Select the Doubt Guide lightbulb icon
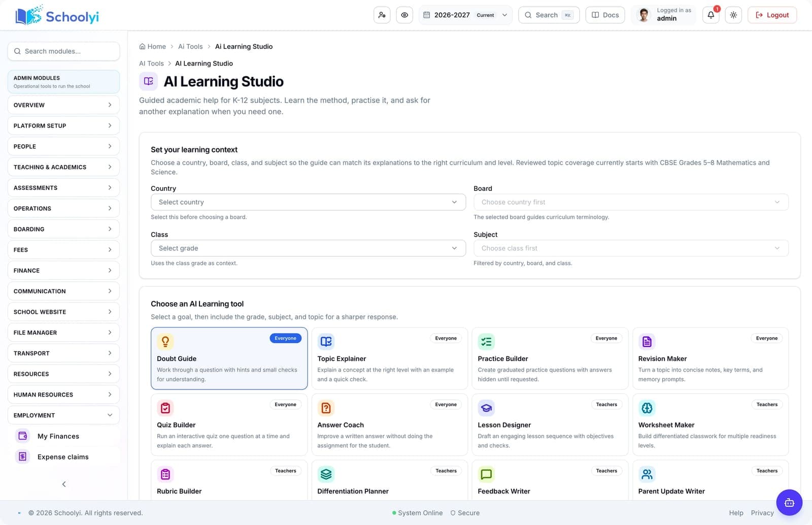This screenshot has height=525, width=812. [x=165, y=342]
